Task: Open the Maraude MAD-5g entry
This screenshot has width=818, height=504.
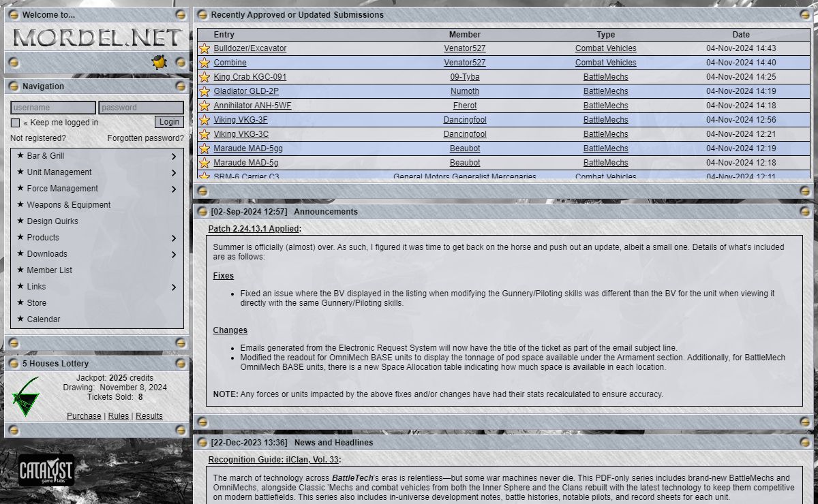Action: click(246, 163)
